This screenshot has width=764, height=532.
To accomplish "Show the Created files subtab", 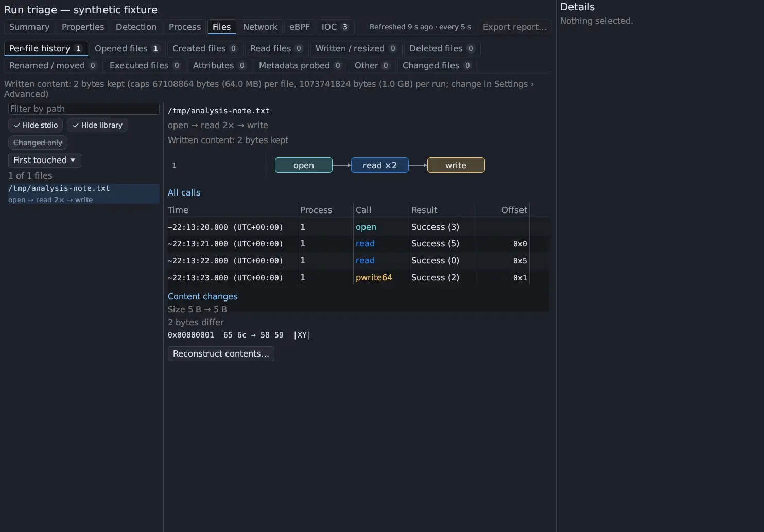I will [x=204, y=48].
